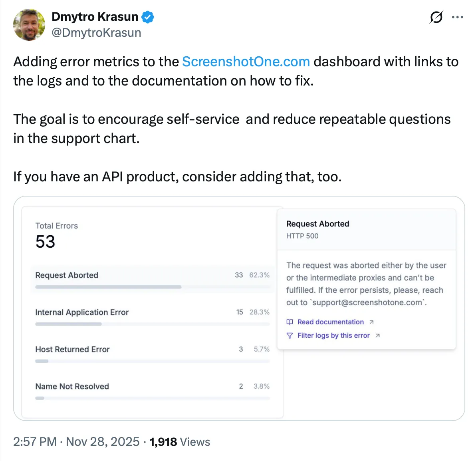This screenshot has height=461, width=476.
Task: Open the @DmytroKrasun handle
Action: [x=96, y=33]
